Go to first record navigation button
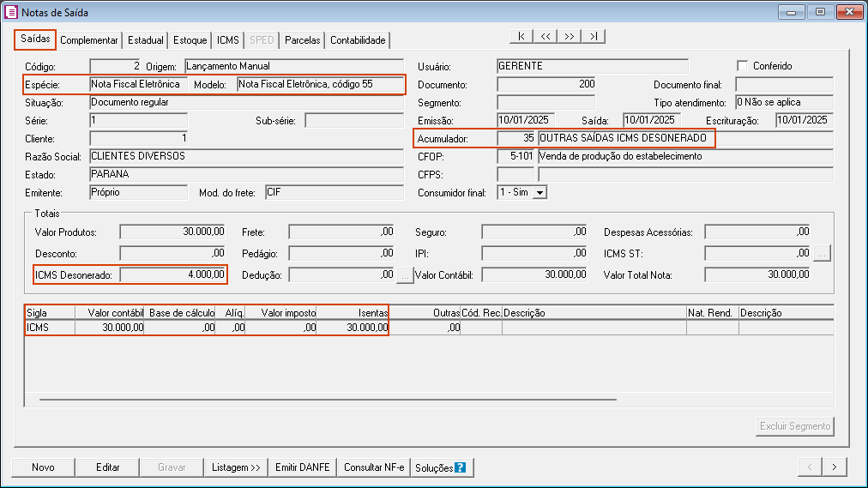The width and height of the screenshot is (868, 488). point(521,36)
